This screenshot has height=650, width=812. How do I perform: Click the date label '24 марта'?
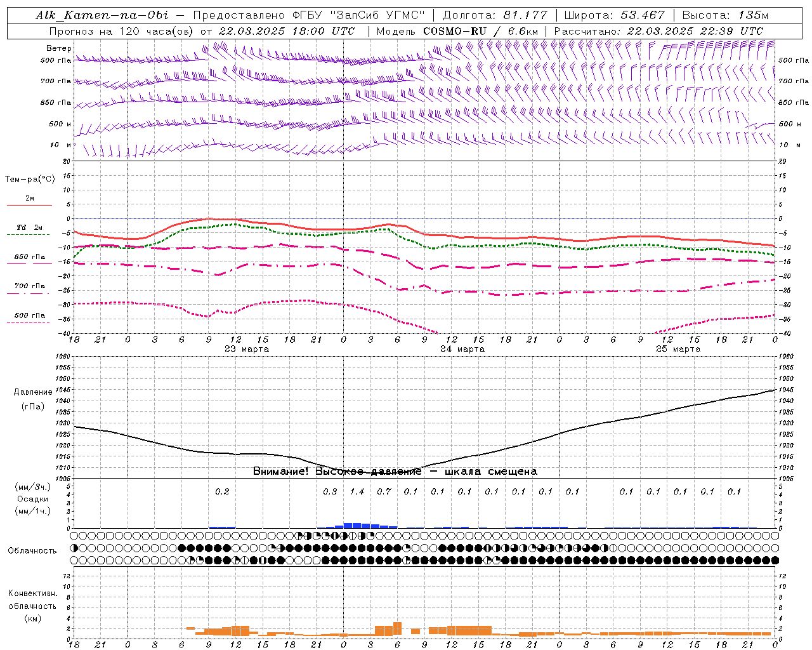click(x=462, y=349)
